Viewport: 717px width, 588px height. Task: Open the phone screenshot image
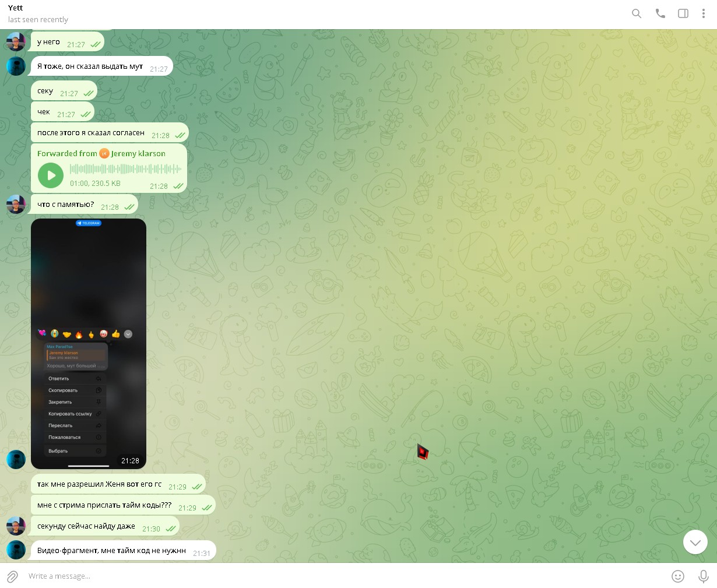click(89, 343)
